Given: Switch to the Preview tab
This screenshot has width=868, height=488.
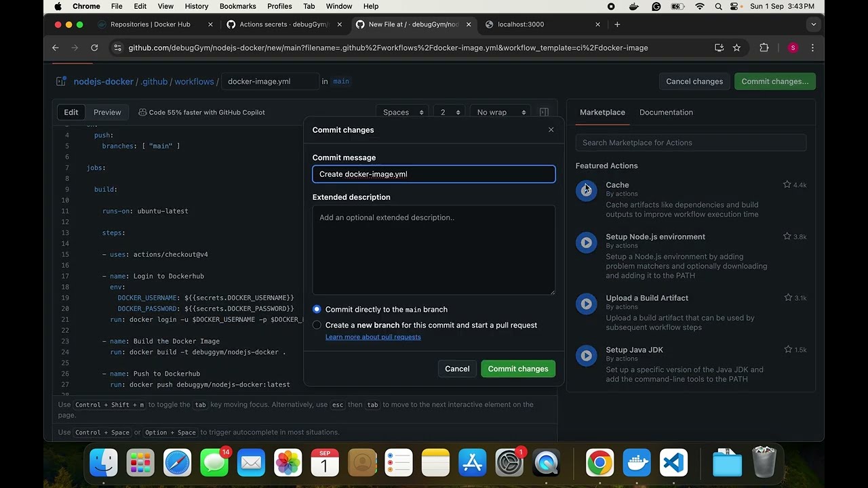Looking at the screenshot, I should click(x=107, y=113).
